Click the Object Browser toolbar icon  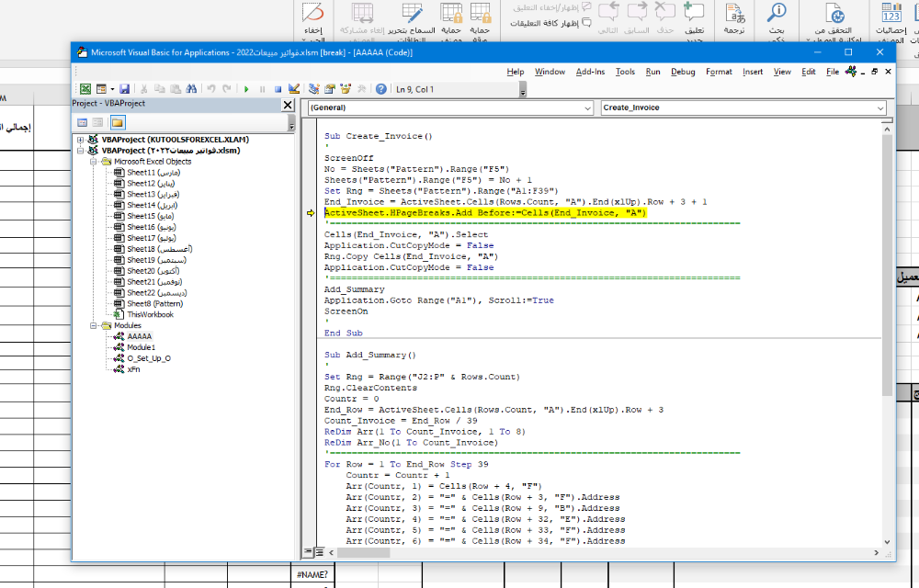click(345, 89)
